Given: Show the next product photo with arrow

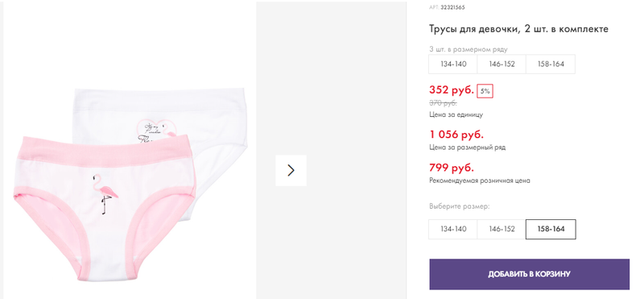Looking at the screenshot, I should (291, 170).
